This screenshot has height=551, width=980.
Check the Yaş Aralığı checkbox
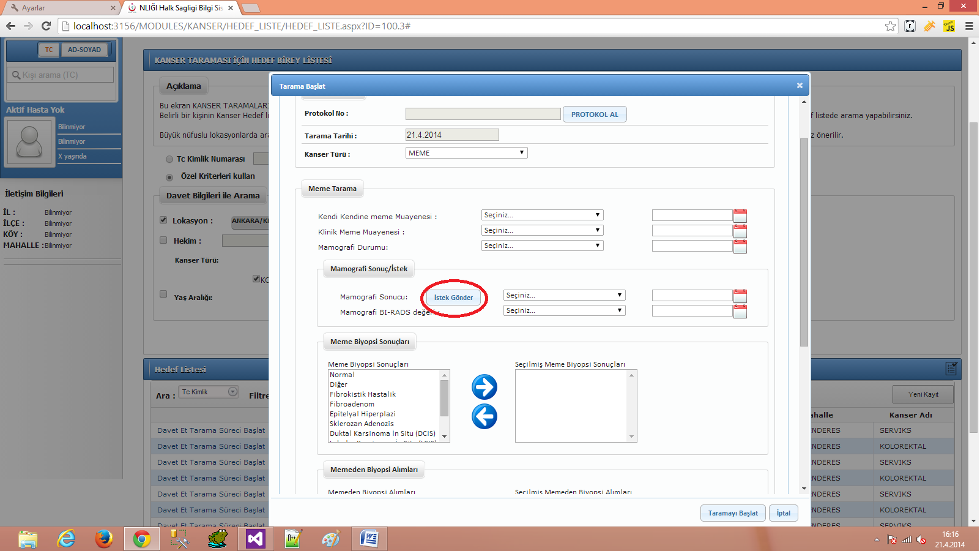pos(163,294)
